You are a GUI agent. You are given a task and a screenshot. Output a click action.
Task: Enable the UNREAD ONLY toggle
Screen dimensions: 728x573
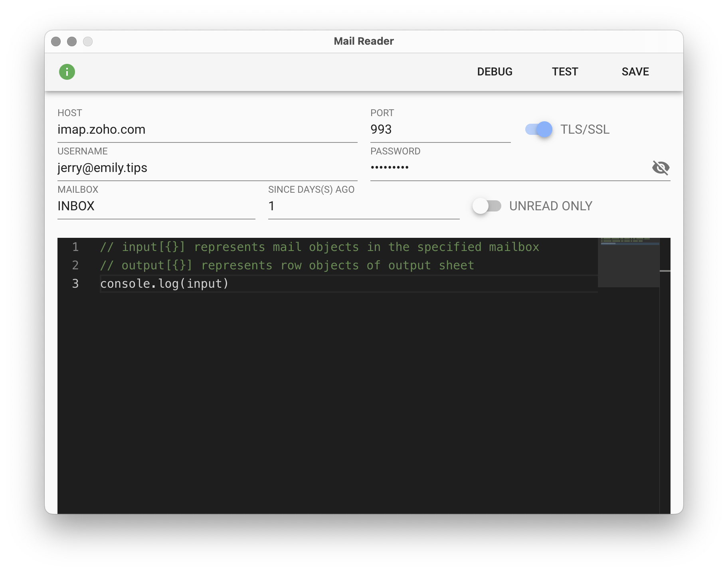coord(487,206)
